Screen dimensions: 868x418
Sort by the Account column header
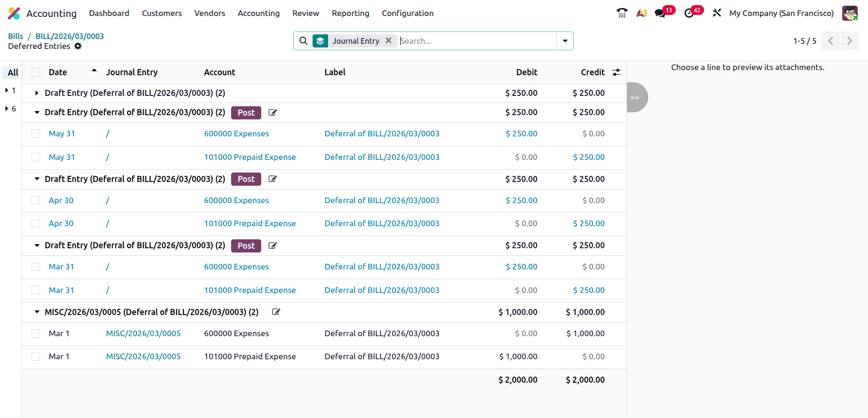tap(219, 72)
